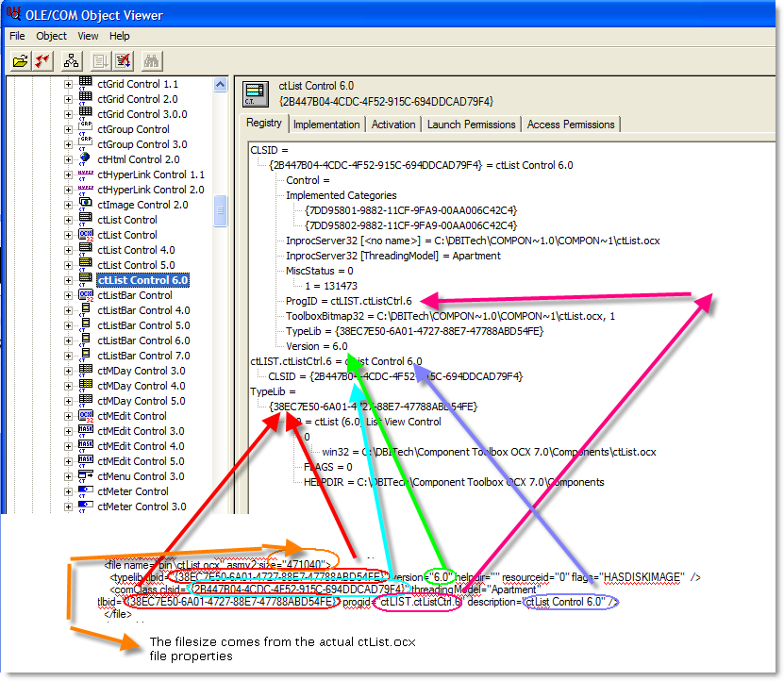This screenshot has height=681, width=784.
Task: Expand the ctMEdit Control 5.0 node
Action: pyautogui.click(x=69, y=461)
